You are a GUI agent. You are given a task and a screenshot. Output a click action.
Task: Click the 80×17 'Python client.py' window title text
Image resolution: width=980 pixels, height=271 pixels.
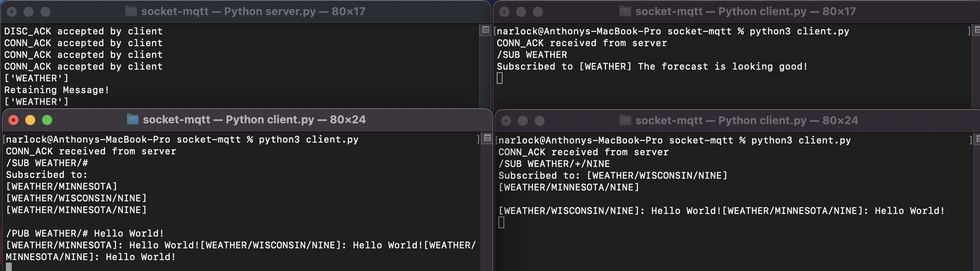click(x=746, y=11)
